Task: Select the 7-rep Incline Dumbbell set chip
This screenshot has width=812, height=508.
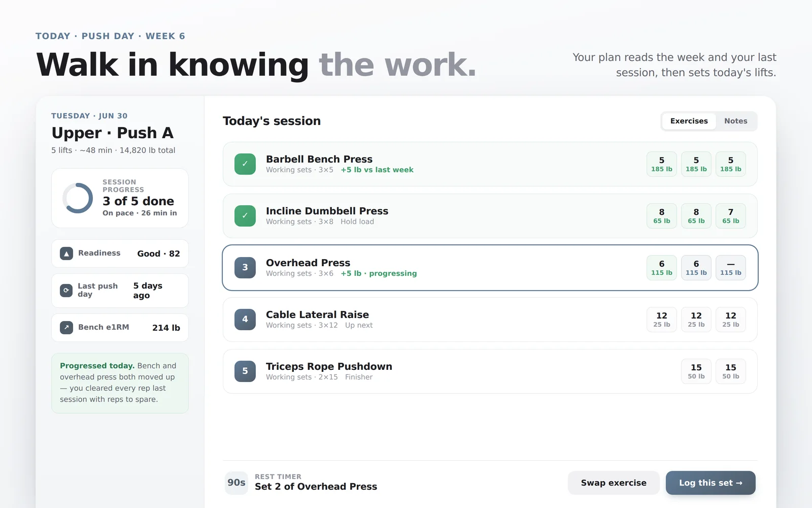Action: point(731,216)
